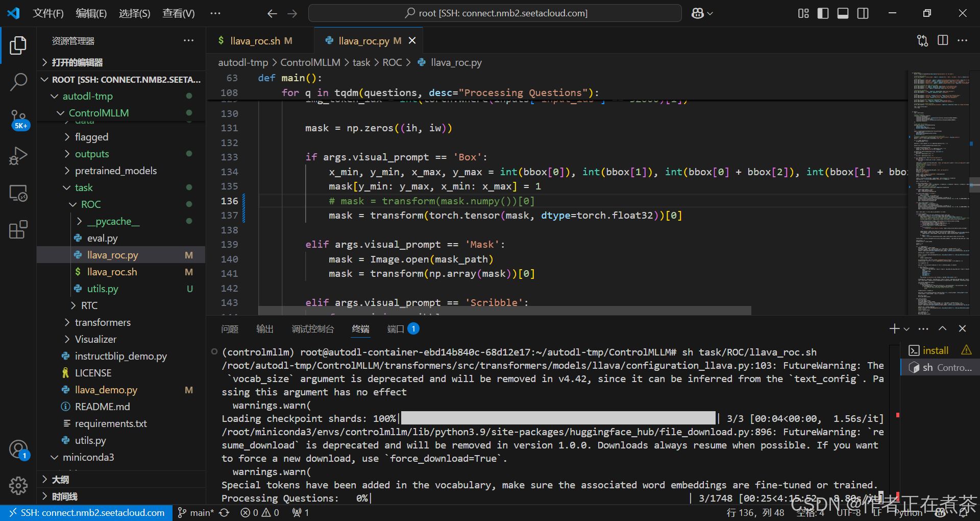Click the SSH remote connection status button

[86, 513]
